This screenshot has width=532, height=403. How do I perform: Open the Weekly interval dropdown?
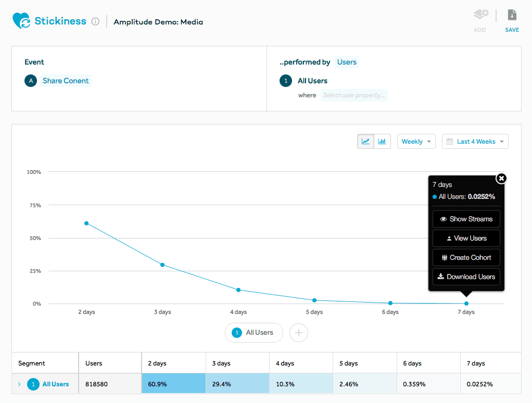point(416,142)
